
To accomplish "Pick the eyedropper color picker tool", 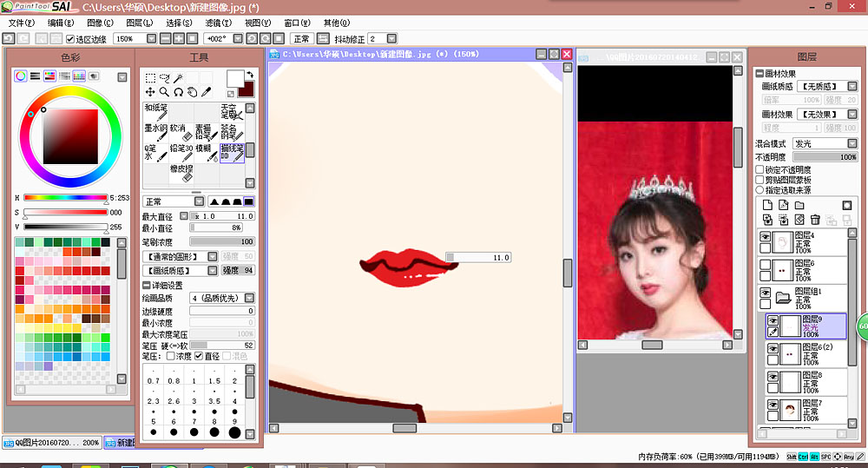I will click(207, 92).
